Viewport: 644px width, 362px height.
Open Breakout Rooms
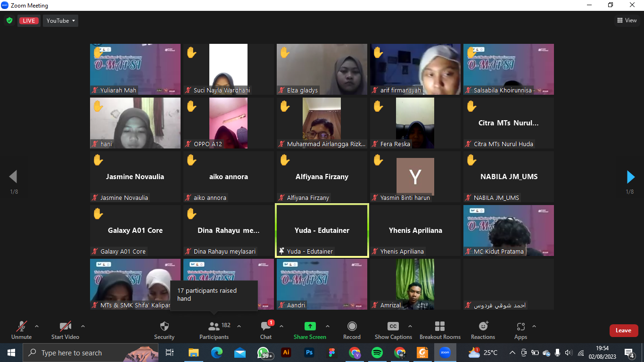440,330
